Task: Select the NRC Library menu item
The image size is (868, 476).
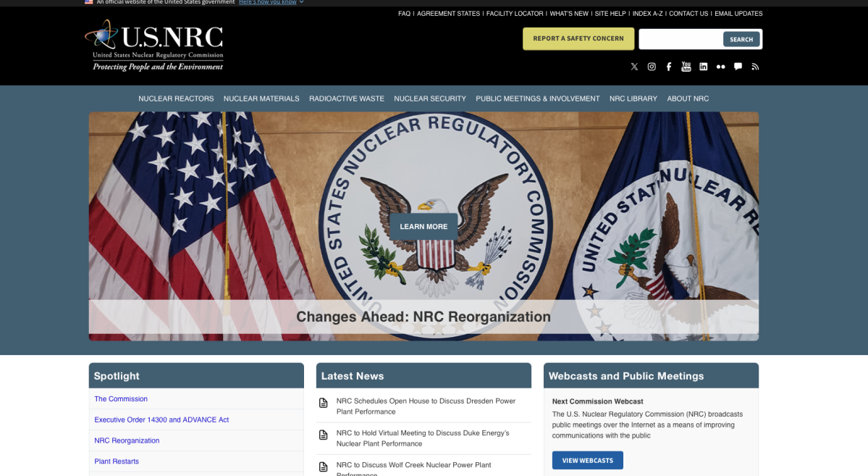Action: pos(633,99)
